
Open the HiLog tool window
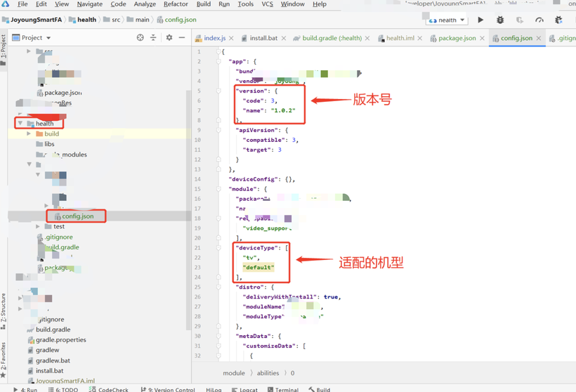[214, 389]
